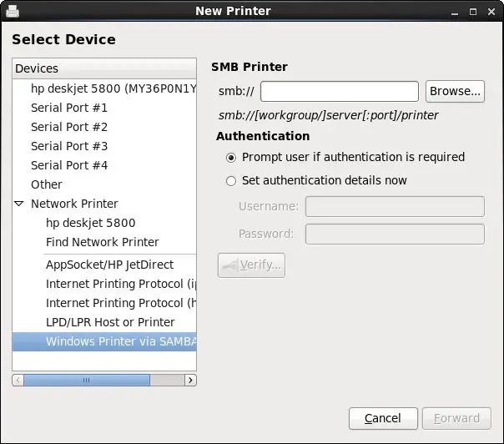
Task: Choose Serial Port #3 device
Action: tap(69, 146)
